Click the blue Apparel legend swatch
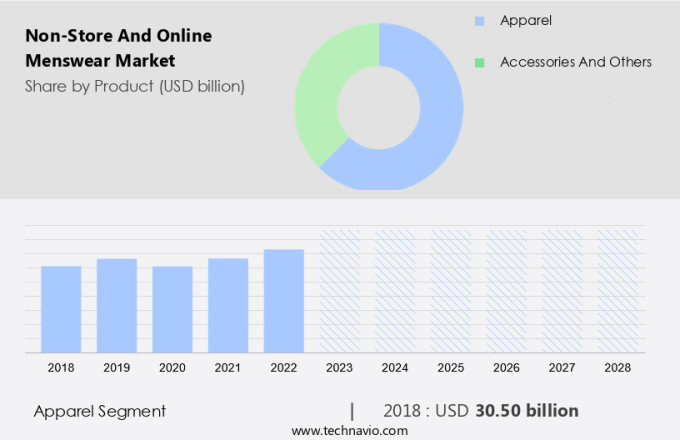The height and width of the screenshot is (440, 680). pos(480,20)
